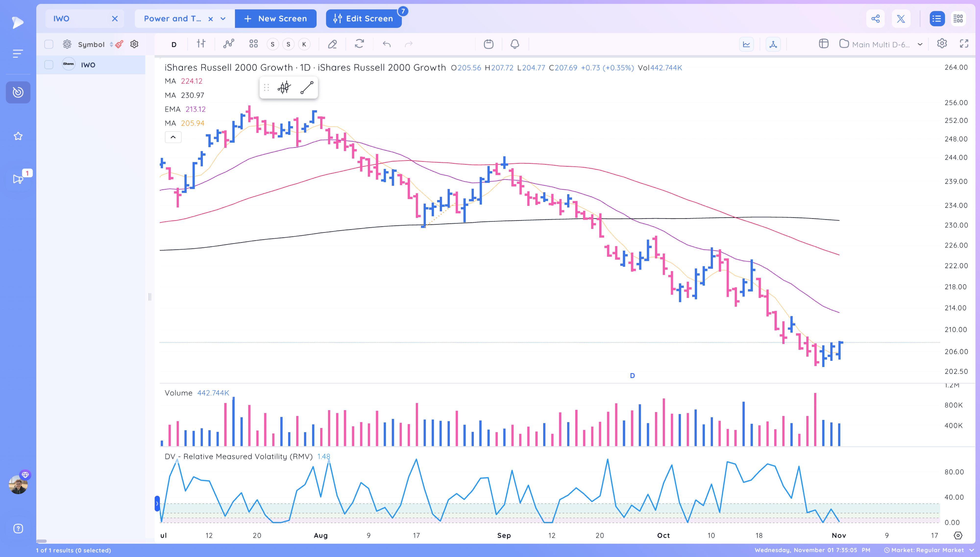The image size is (980, 557).
Task: Toggle the second S circle button
Action: [288, 44]
